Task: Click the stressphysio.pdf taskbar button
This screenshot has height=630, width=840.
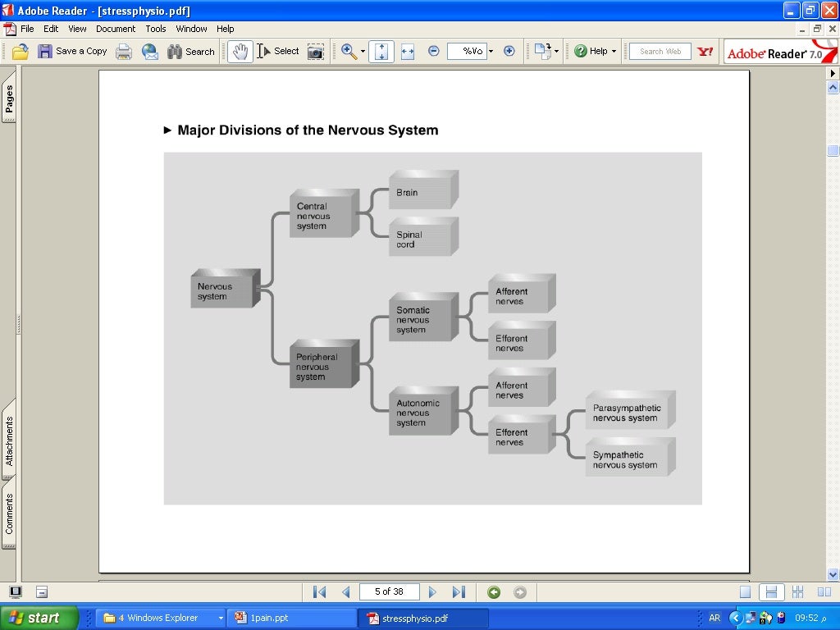Action: pyautogui.click(x=423, y=619)
